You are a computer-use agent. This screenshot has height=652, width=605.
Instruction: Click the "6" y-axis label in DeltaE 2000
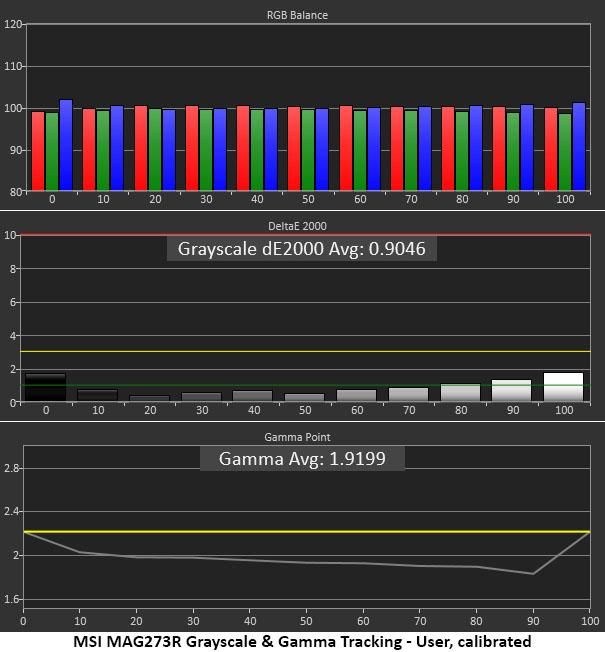click(x=13, y=302)
